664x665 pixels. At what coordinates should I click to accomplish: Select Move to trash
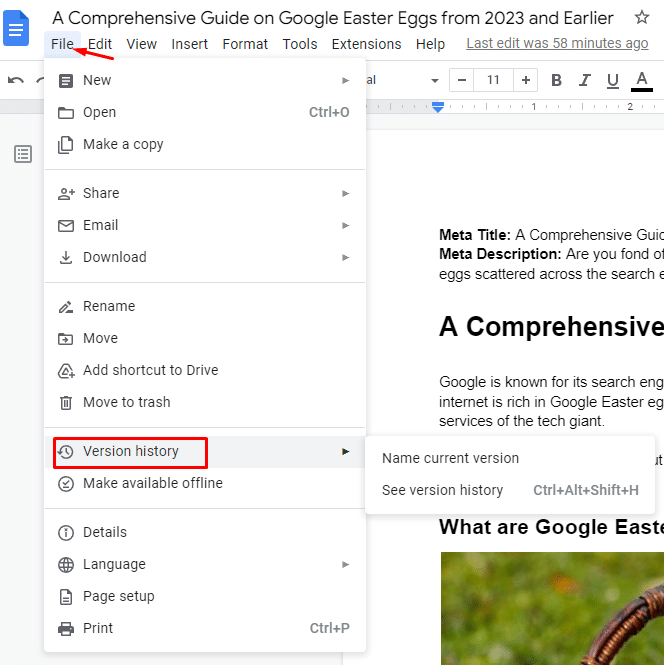205,402
